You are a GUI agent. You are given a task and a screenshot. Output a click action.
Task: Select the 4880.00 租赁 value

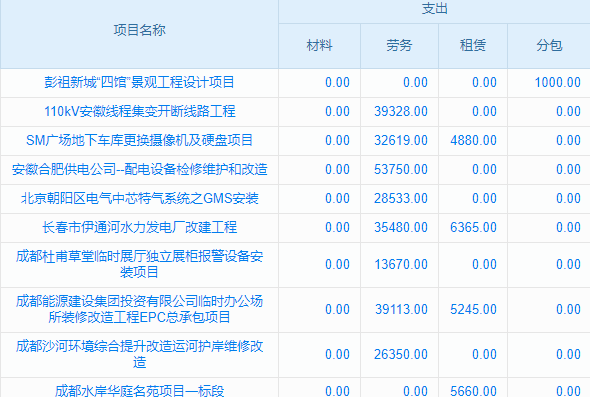(473, 140)
